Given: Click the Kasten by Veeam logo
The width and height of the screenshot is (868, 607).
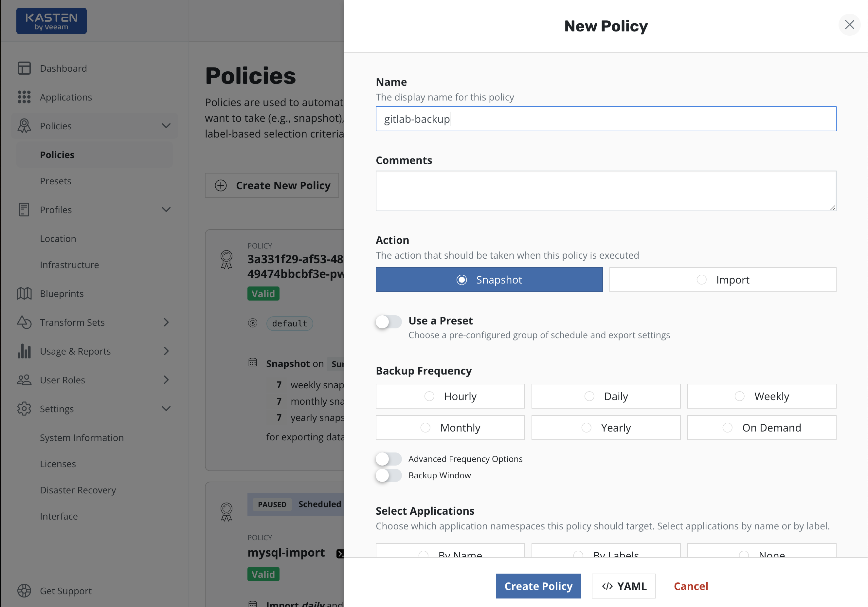Looking at the screenshot, I should tap(51, 21).
